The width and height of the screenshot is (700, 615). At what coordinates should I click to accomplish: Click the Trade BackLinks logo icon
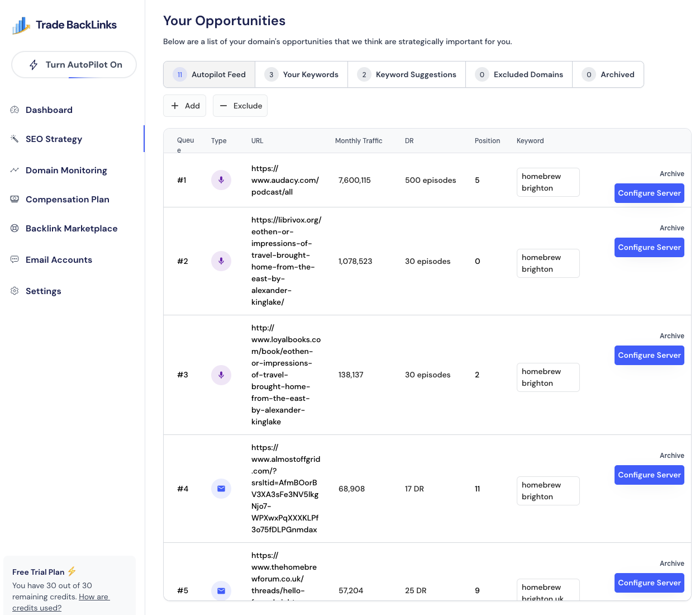(21, 25)
